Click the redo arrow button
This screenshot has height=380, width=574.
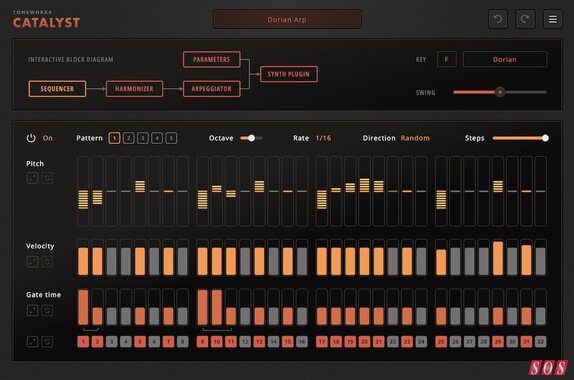[525, 19]
